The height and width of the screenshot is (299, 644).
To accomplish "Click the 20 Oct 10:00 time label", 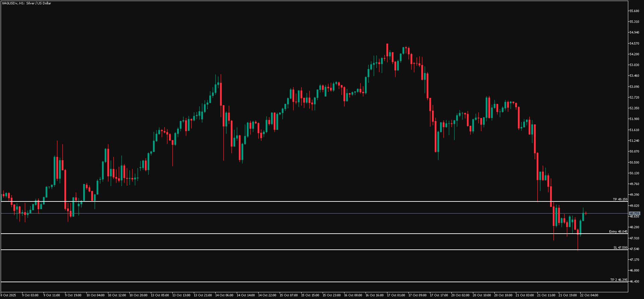I will tap(482, 295).
